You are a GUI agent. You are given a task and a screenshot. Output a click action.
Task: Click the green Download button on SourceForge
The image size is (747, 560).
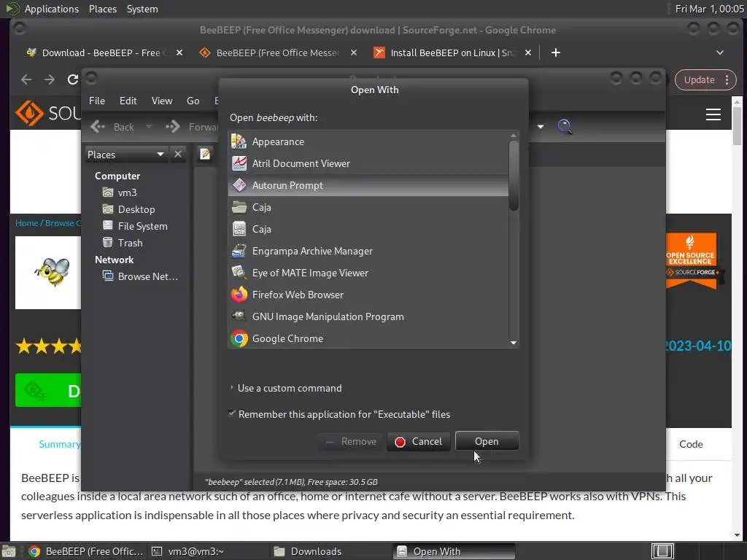(x=48, y=390)
